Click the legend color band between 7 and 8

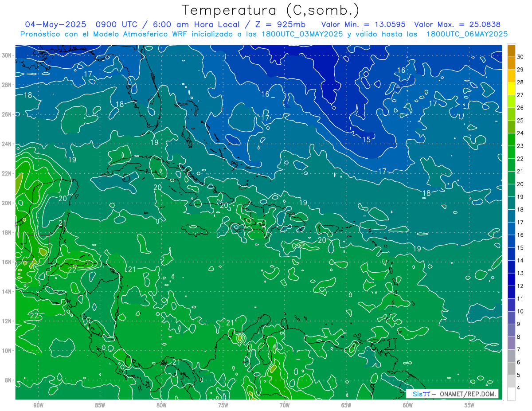tap(511, 344)
